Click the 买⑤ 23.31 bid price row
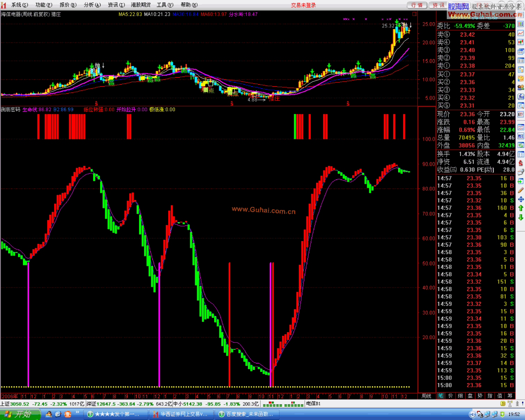The height and width of the screenshot is (420, 525). pyautogui.click(x=476, y=106)
